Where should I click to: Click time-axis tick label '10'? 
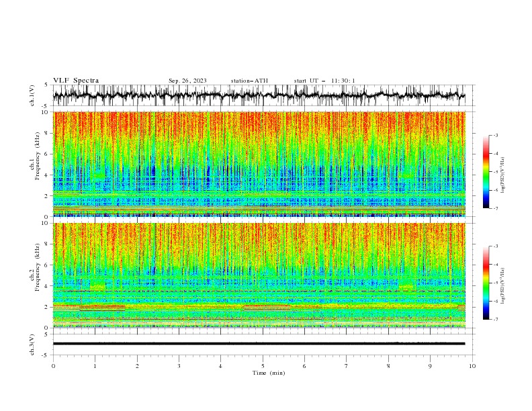(472, 366)
